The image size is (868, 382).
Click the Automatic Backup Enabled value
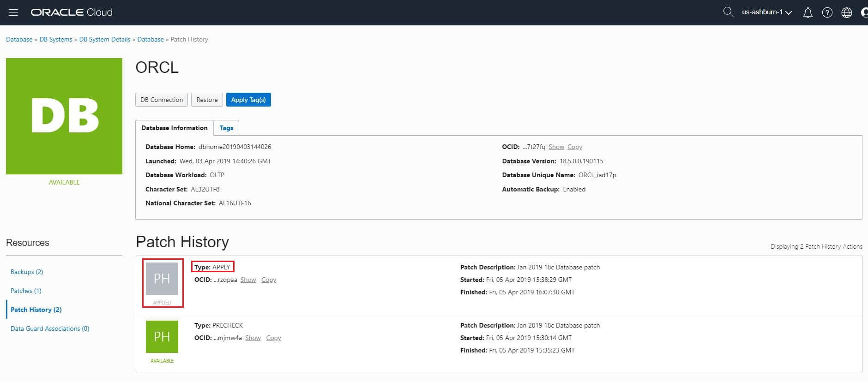coord(574,189)
